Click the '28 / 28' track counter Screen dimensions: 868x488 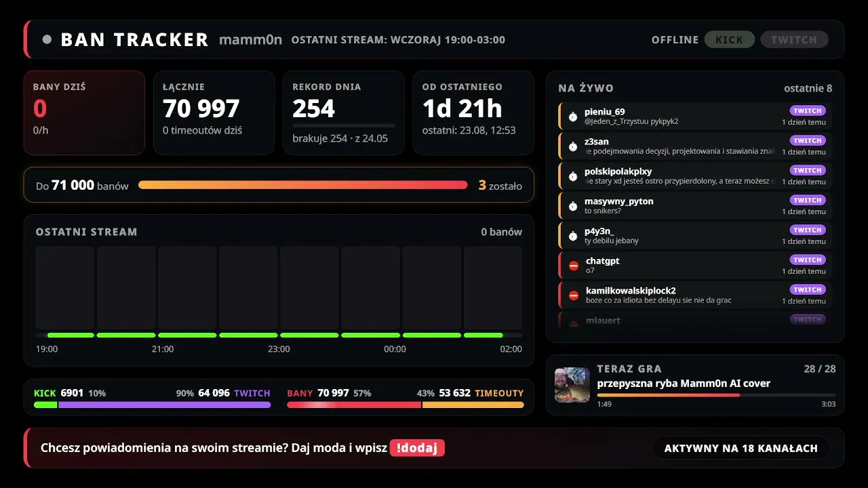[x=820, y=369]
